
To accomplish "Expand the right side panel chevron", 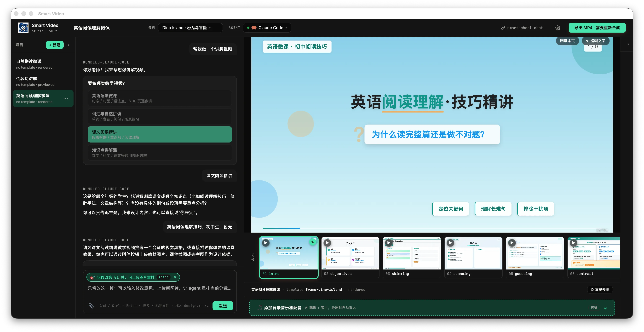I will [x=628, y=44].
